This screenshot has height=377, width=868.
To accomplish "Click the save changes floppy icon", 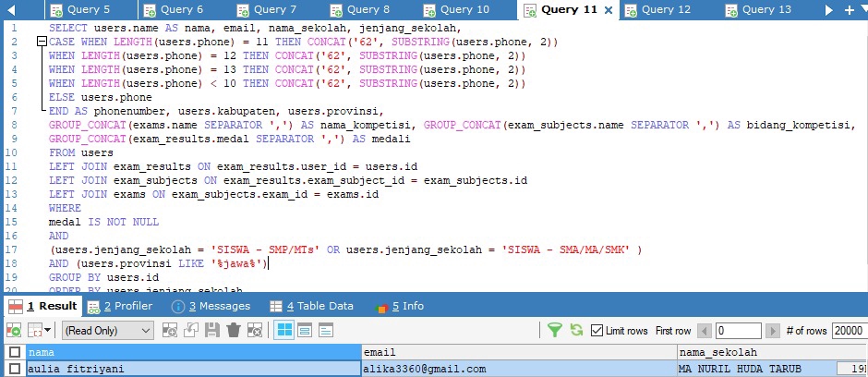I will point(211,330).
